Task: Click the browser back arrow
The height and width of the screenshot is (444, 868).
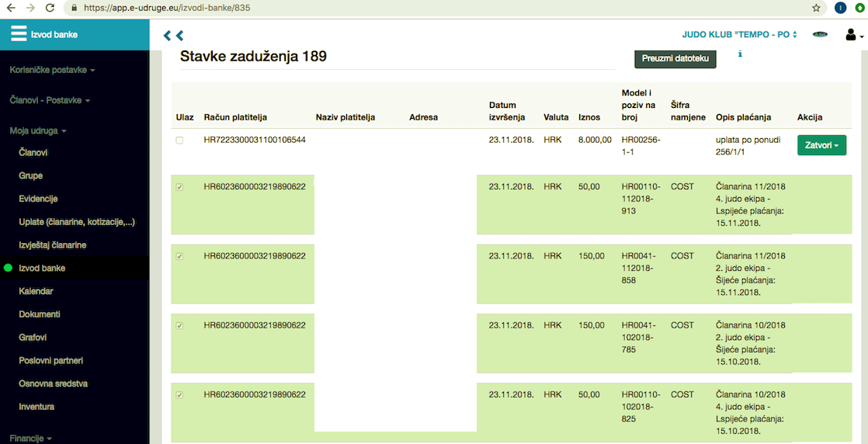Action: coord(11,8)
